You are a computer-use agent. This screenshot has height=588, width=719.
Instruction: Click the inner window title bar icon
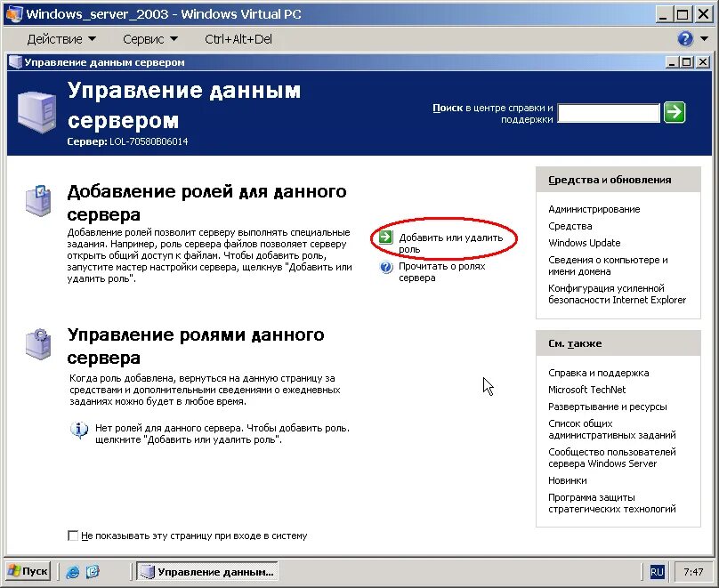(15, 62)
